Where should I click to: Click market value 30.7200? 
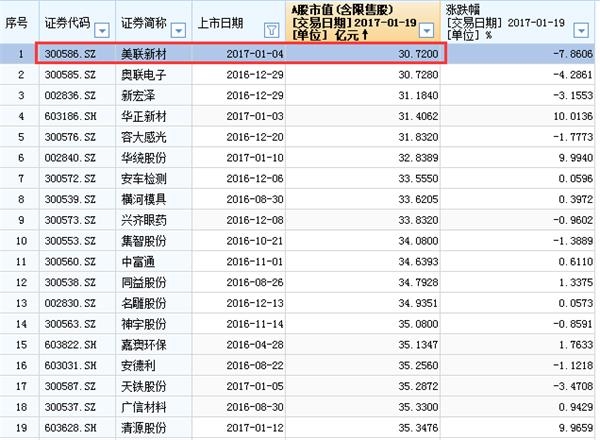tap(418, 54)
